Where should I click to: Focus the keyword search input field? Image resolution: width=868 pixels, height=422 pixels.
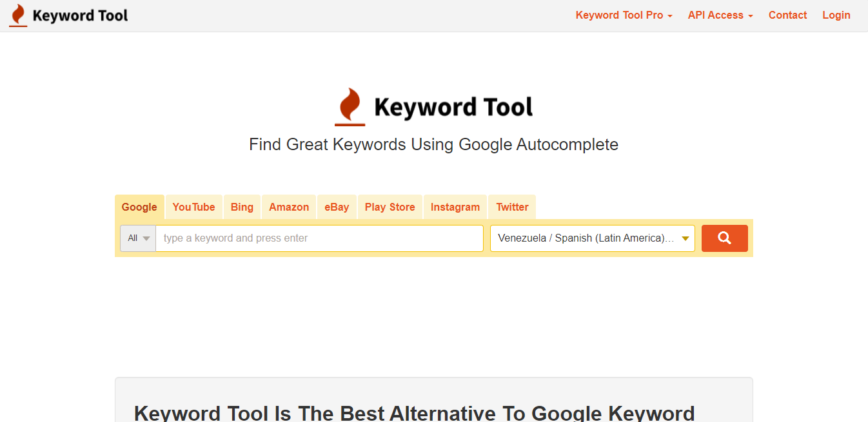point(319,238)
